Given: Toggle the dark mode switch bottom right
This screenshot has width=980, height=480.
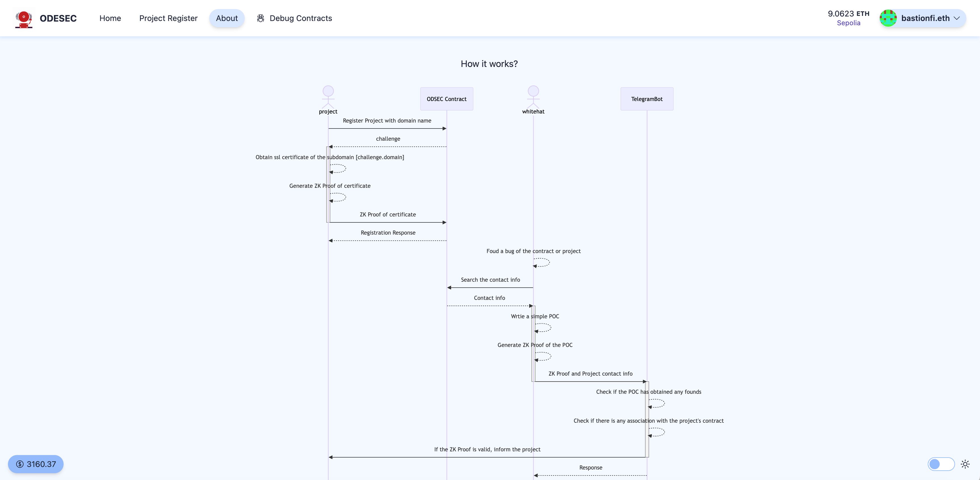Looking at the screenshot, I should [941, 464].
